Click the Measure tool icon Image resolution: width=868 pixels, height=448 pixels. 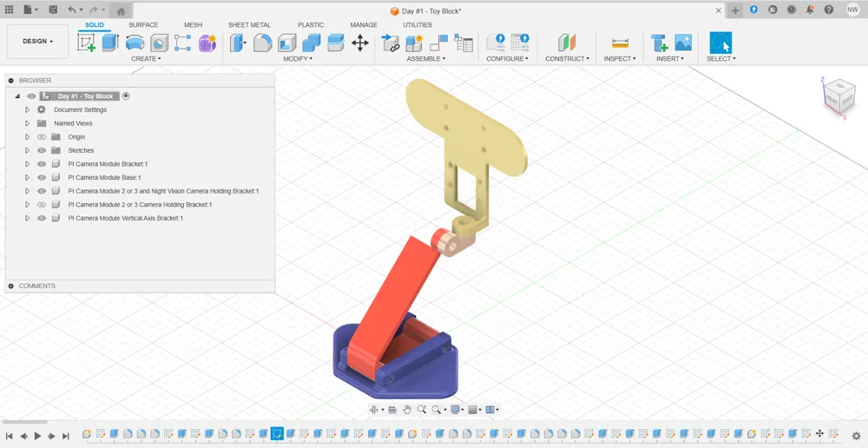[x=620, y=43]
